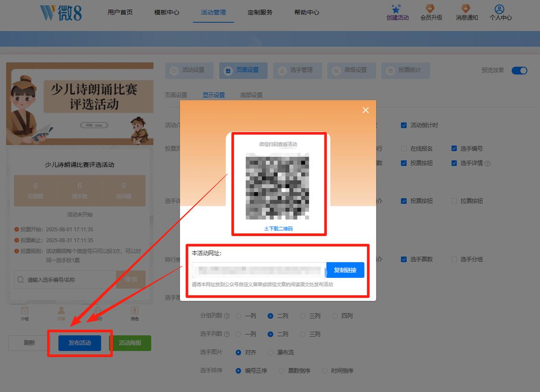Uncheck the 选手票数 checkbox
Image resolution: width=540 pixels, height=392 pixels.
[404, 259]
